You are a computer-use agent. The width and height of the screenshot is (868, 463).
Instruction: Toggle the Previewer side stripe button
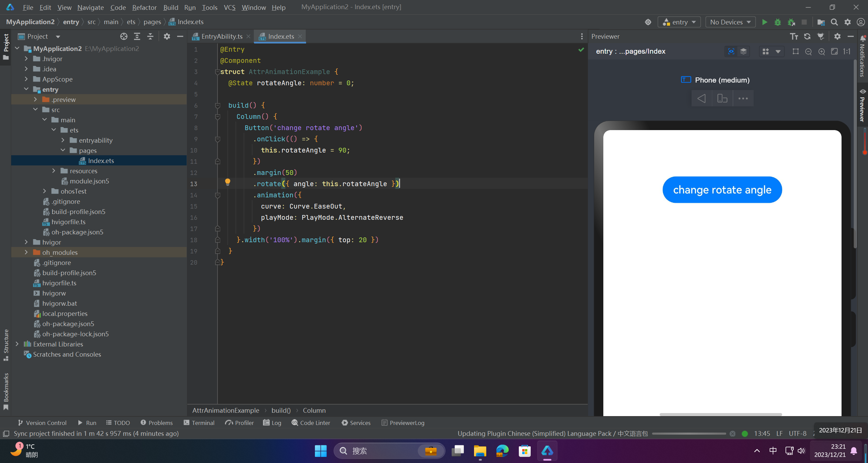click(862, 105)
